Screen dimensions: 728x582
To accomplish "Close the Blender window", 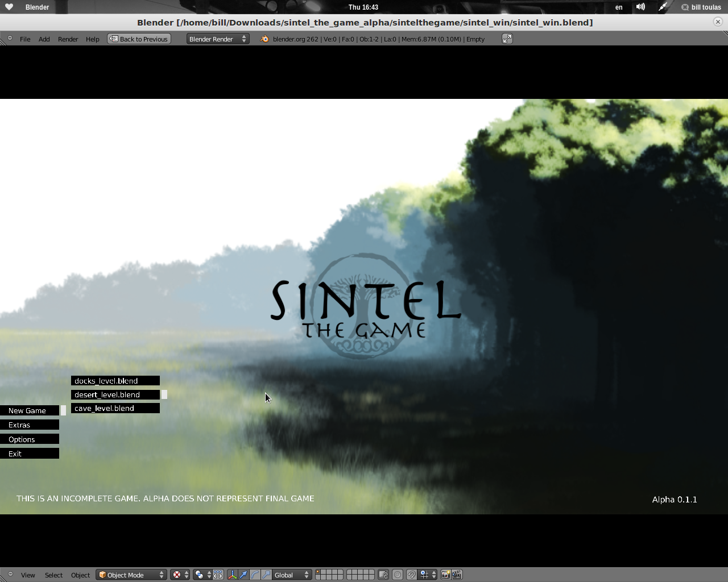I will point(718,22).
